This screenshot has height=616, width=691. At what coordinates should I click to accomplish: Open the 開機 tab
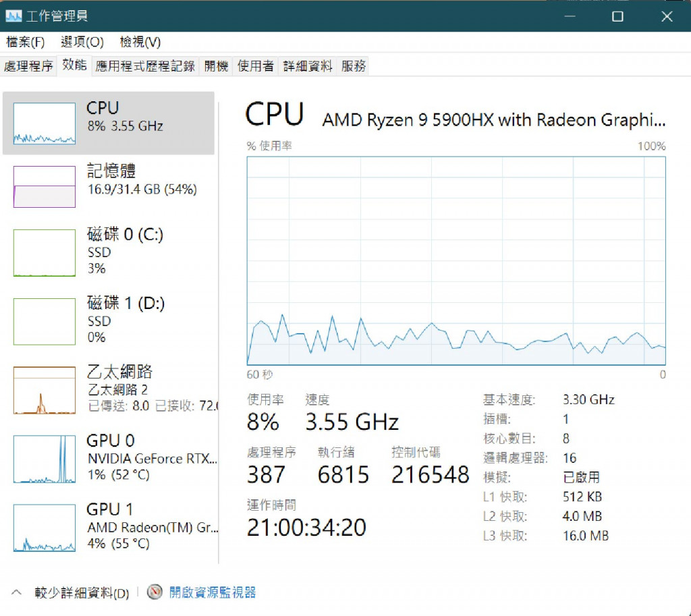(216, 66)
